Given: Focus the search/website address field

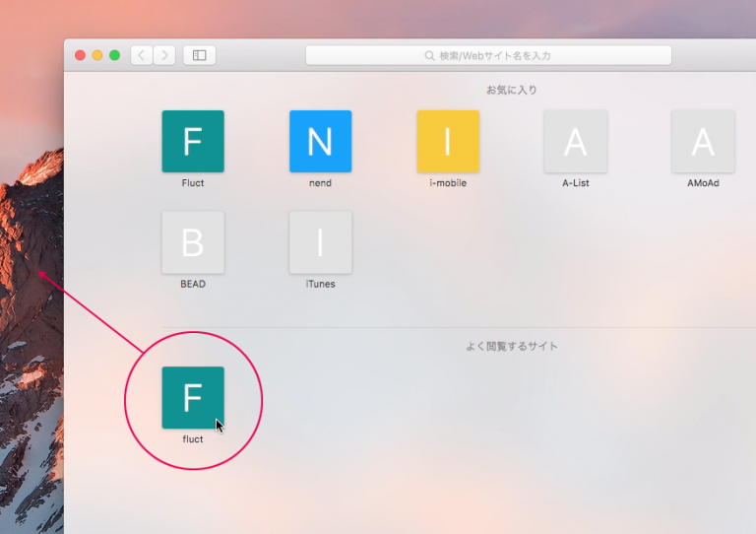Looking at the screenshot, I should pos(488,55).
